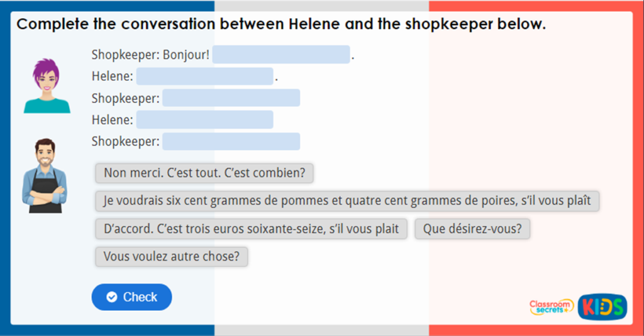Select Helene's first blank answer box
This screenshot has height=336, width=644.
click(205, 77)
